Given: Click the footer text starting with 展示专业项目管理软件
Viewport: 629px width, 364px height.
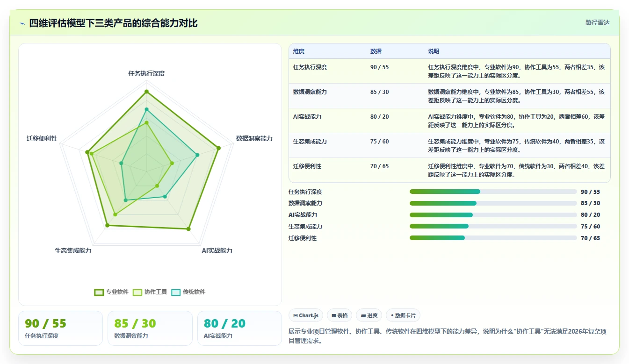Looking at the screenshot, I should (448, 336).
